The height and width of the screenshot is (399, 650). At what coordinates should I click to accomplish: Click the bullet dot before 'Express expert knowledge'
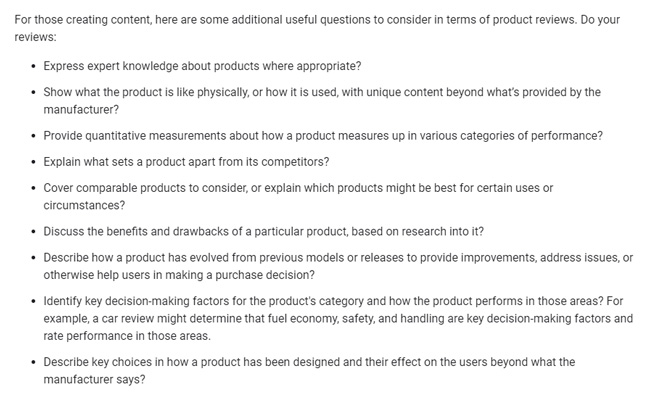[34, 66]
